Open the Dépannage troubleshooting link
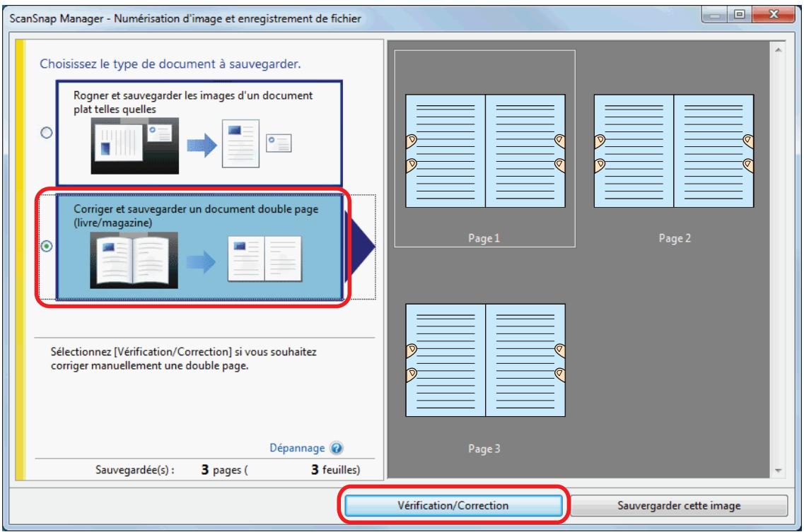This screenshot has width=804, height=532. coord(297,448)
